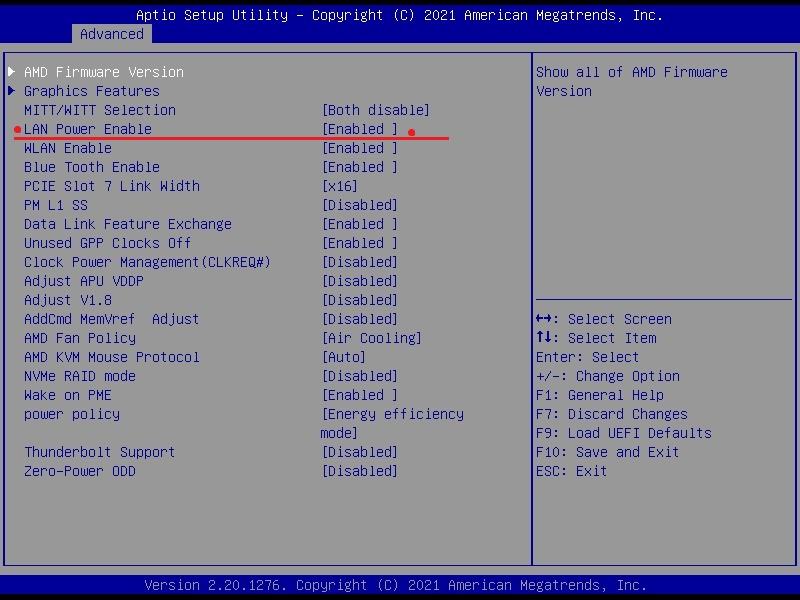Select the Clock Power Management(CLKREQ#) label

click(147, 262)
